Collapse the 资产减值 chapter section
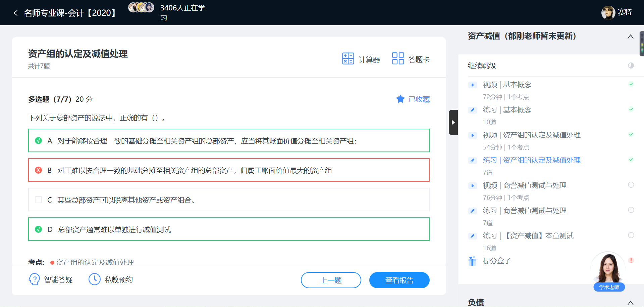Image resolution: width=644 pixels, height=307 pixels. coord(631,37)
